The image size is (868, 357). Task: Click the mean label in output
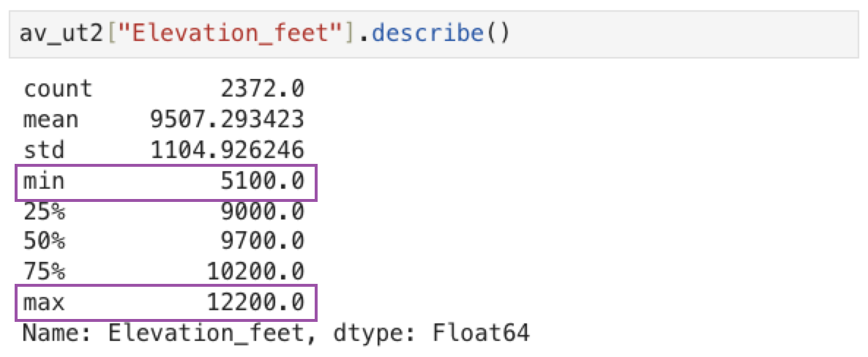51,119
